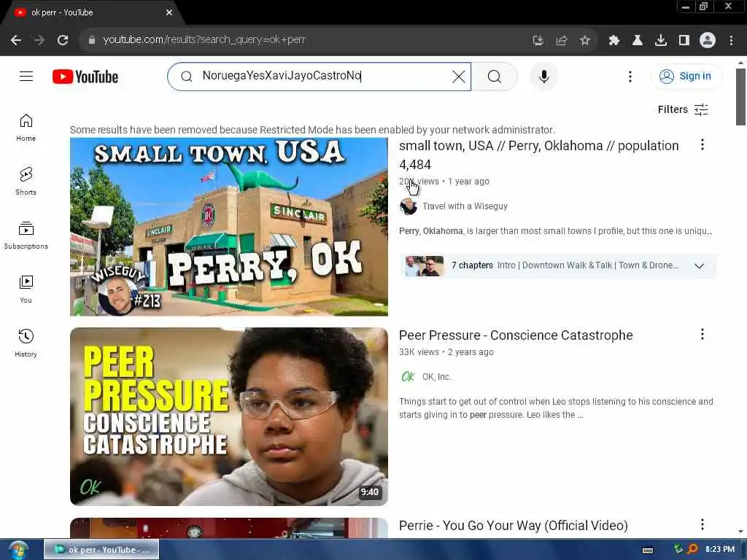Bookmark this page with the star icon
The width and height of the screenshot is (747, 560).
(x=585, y=41)
